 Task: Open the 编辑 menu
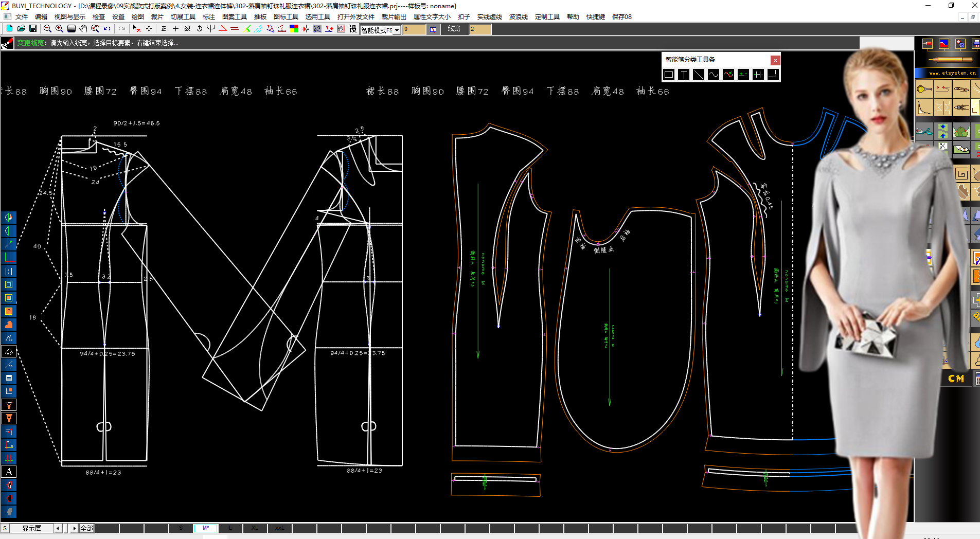(41, 16)
